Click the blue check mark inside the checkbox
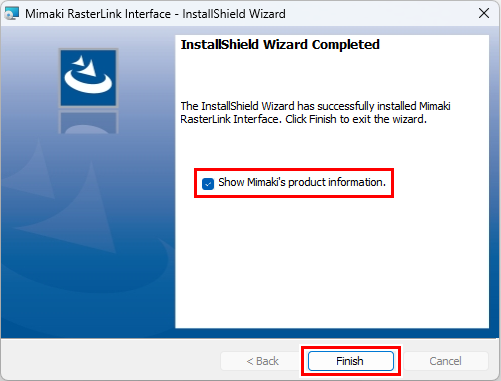 (x=208, y=183)
